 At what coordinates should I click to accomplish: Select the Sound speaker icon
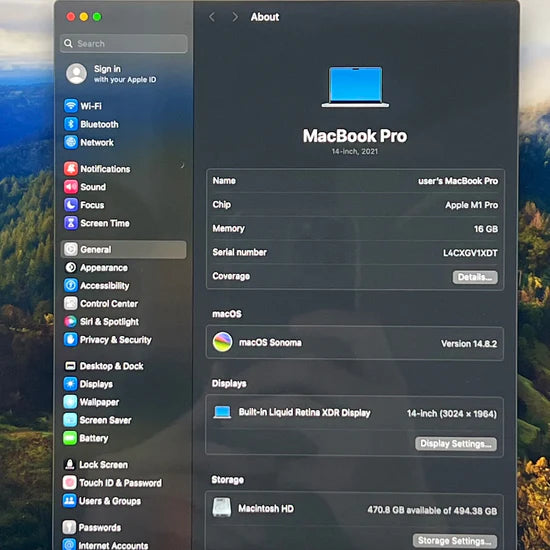coord(71,187)
